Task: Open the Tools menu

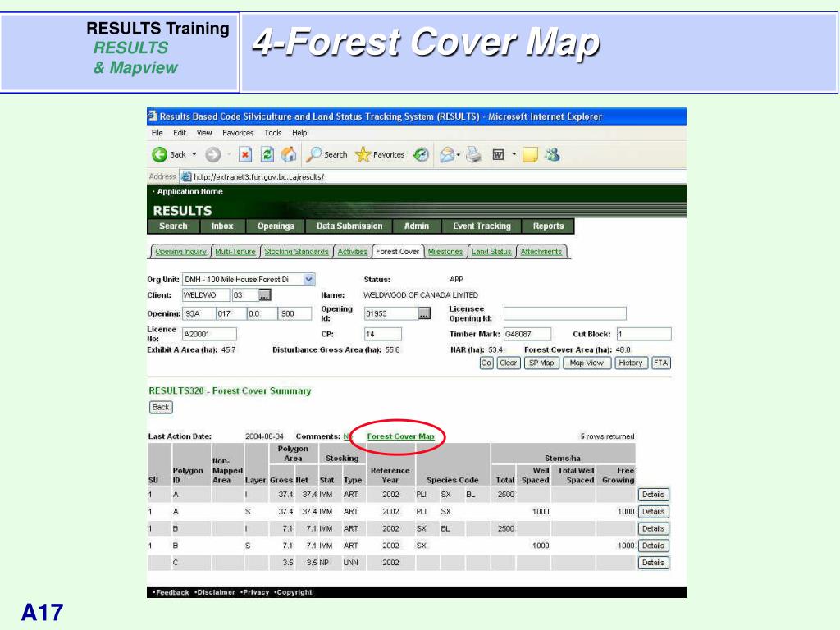Action: pyautogui.click(x=272, y=133)
